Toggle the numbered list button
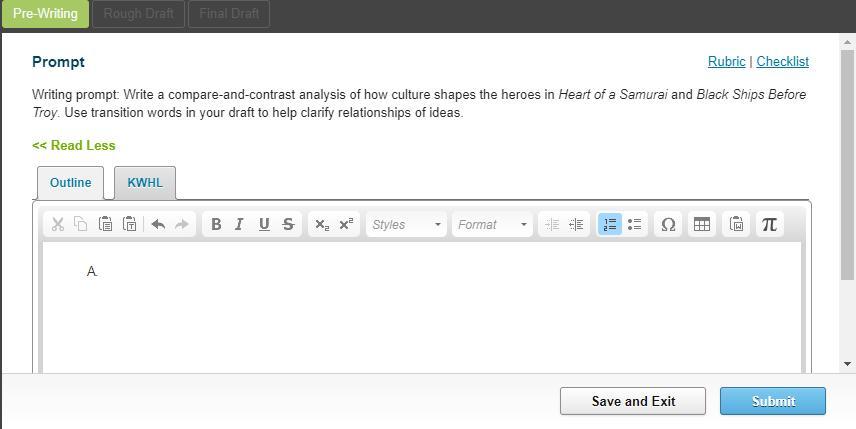 pos(609,225)
